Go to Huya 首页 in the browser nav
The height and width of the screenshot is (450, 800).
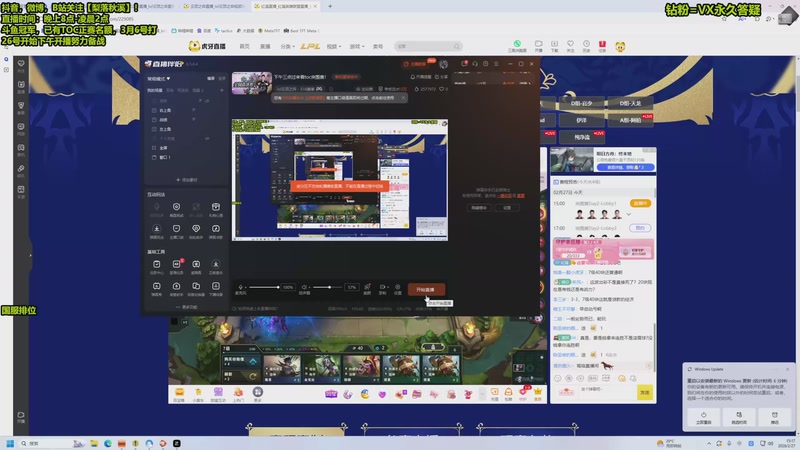[x=245, y=46]
